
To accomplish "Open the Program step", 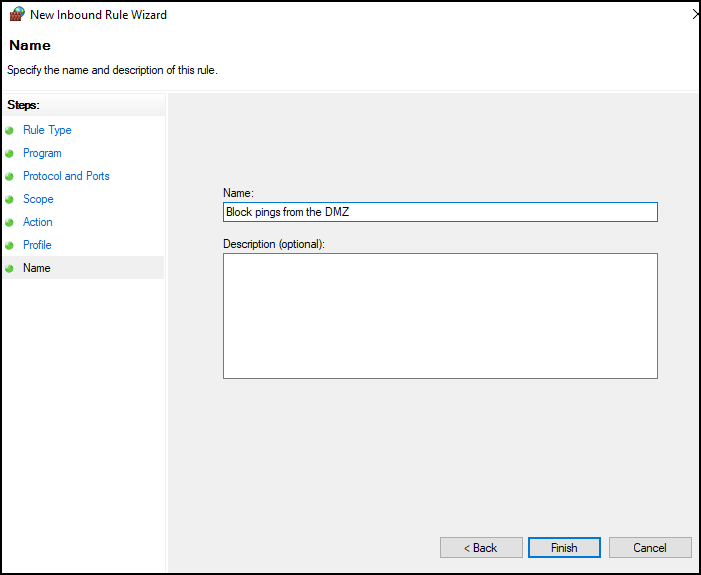I will point(42,153).
